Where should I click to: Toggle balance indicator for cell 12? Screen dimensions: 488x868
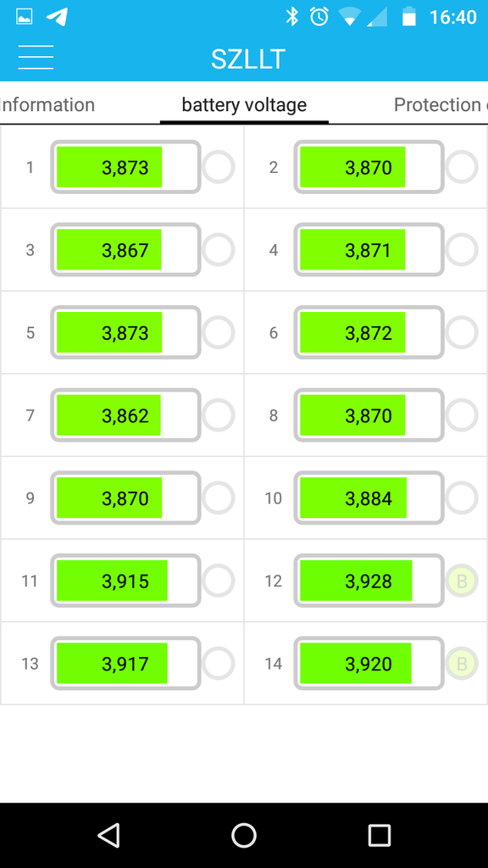[462, 581]
